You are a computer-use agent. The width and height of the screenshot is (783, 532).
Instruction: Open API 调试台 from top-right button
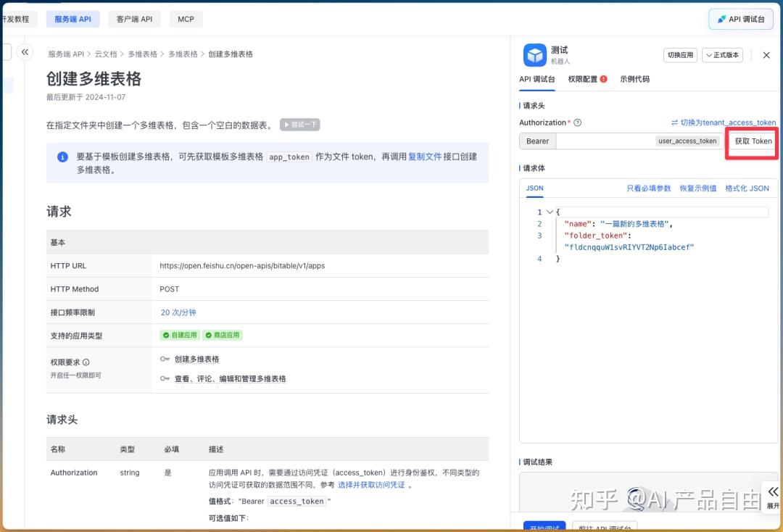click(x=741, y=19)
